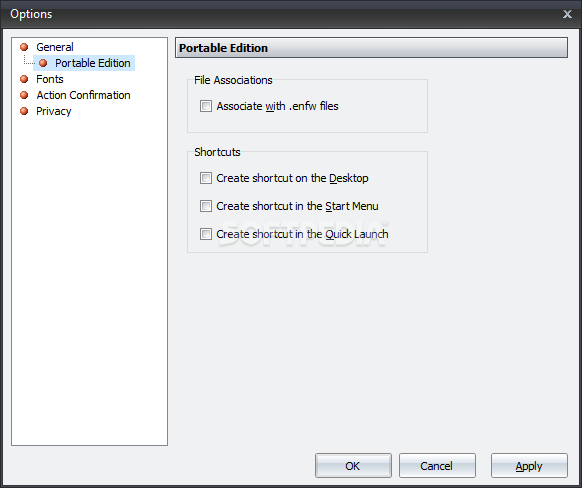Go to the Privacy options page

tap(53, 111)
